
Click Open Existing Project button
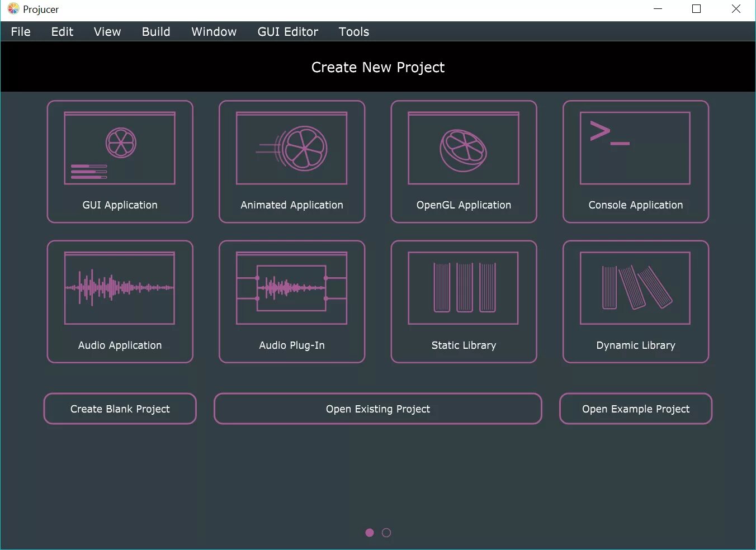point(378,409)
